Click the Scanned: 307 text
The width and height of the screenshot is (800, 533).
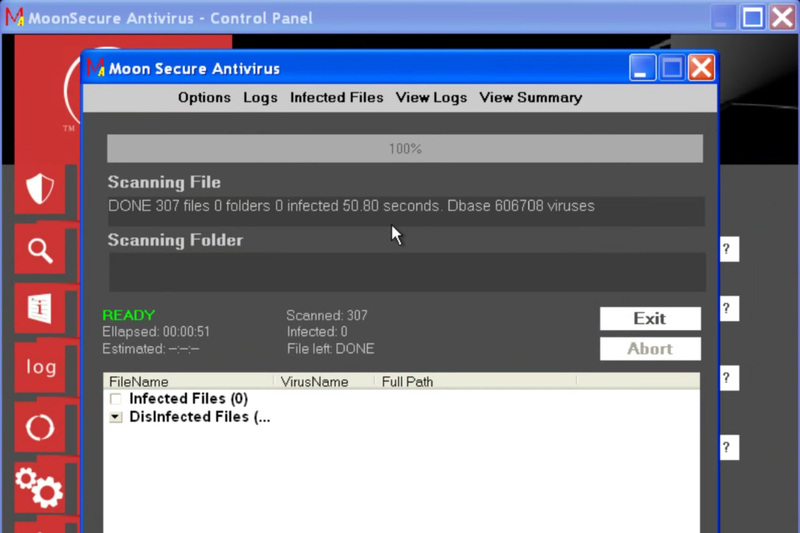click(x=327, y=316)
